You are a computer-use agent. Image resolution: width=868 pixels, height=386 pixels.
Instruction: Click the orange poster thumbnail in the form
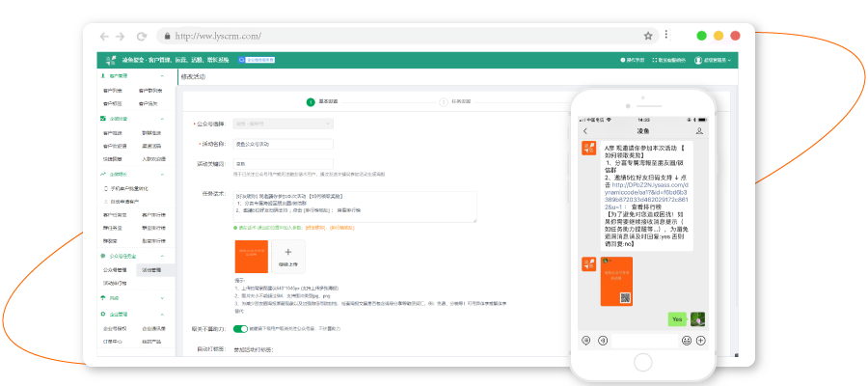click(x=250, y=256)
